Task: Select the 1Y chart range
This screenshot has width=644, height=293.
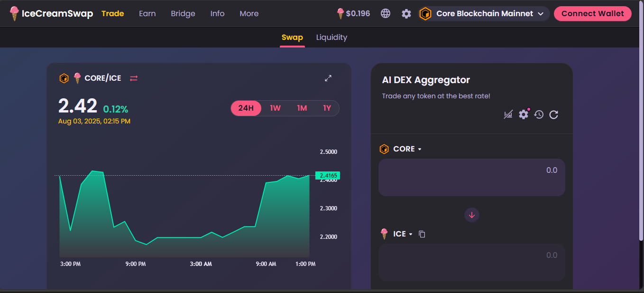Action: (327, 108)
